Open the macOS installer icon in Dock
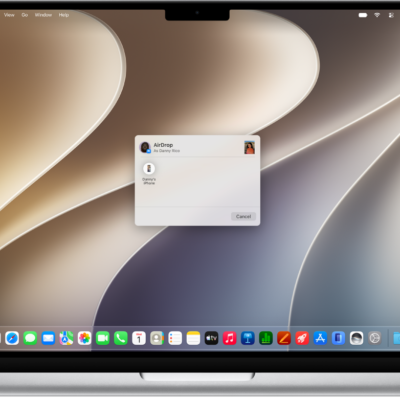This screenshot has width=400, height=400. [356, 338]
